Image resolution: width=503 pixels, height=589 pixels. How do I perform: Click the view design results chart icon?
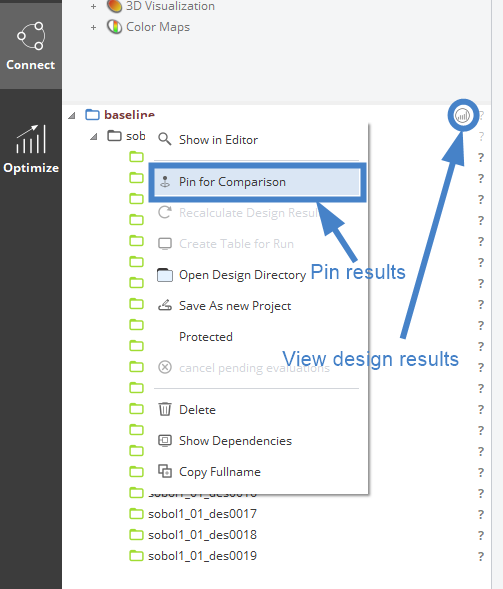click(x=462, y=115)
